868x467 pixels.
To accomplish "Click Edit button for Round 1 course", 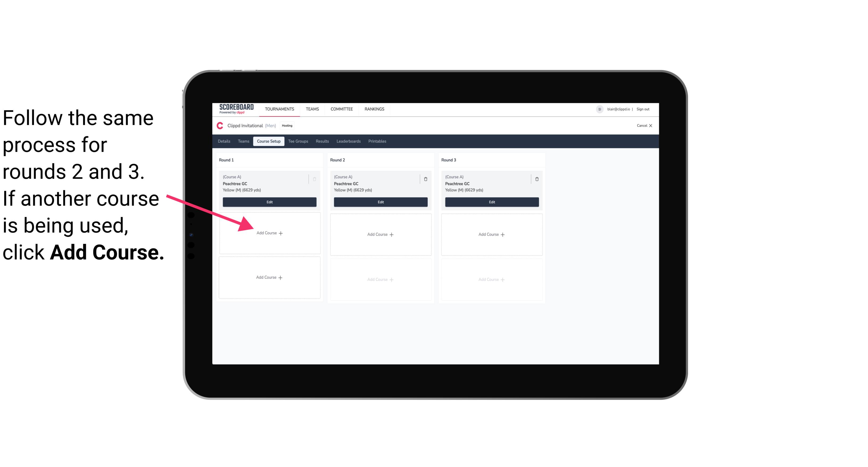I will click(x=269, y=202).
